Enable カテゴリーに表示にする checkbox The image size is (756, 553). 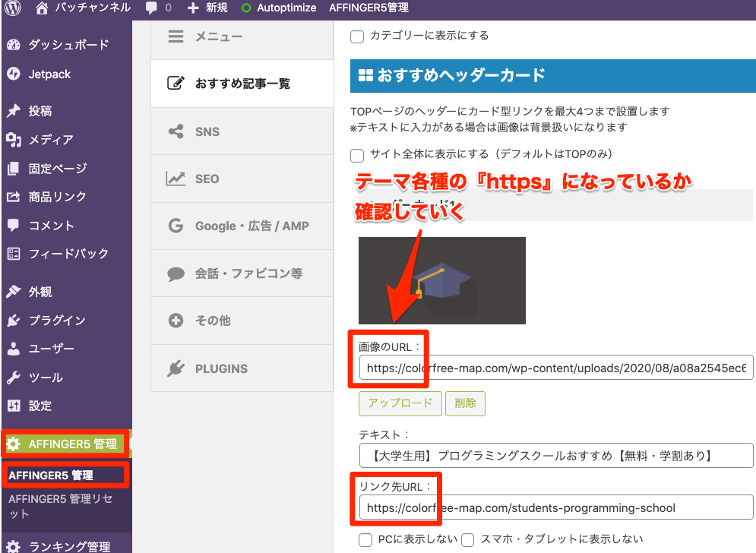coord(357,36)
